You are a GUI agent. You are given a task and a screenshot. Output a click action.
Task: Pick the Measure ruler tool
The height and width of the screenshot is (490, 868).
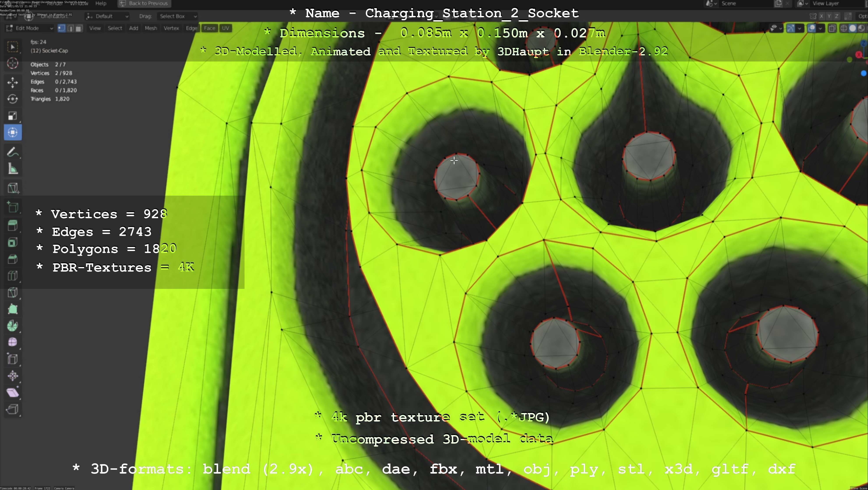12,169
